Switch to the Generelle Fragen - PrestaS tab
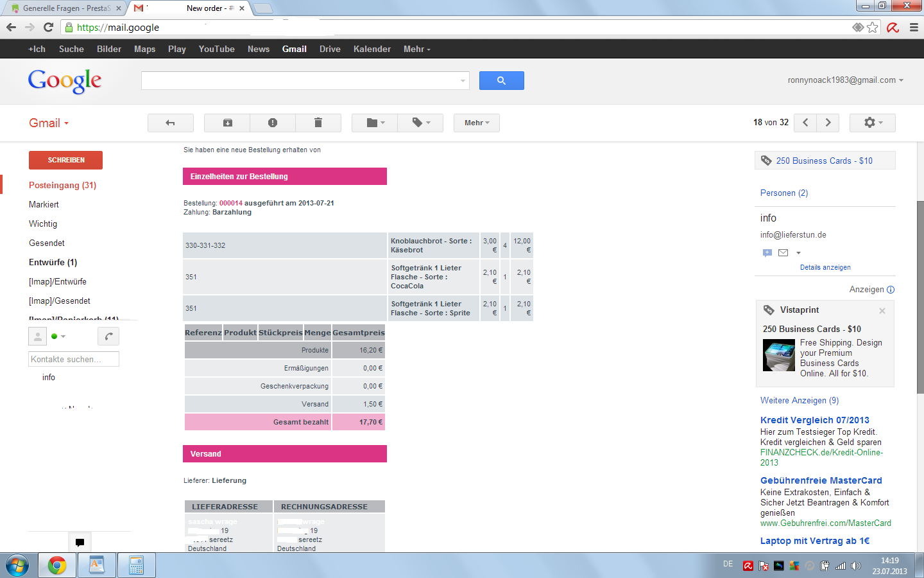924x578 pixels. (x=65, y=8)
